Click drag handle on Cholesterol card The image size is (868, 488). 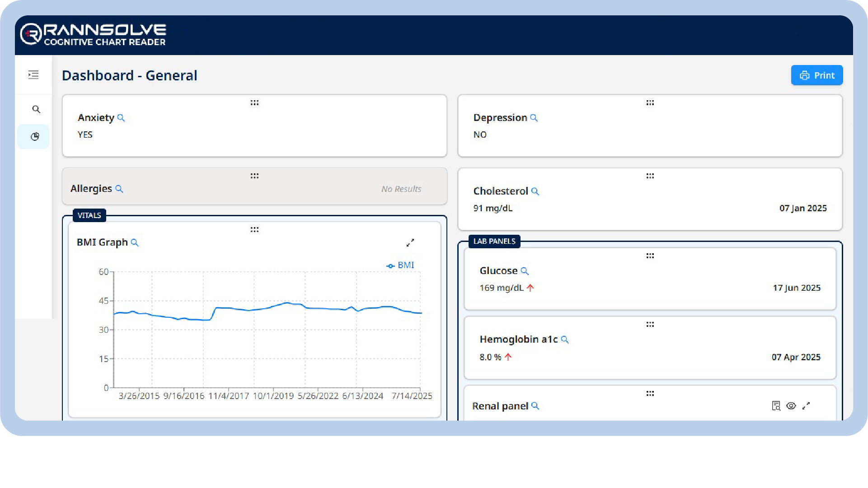point(650,176)
